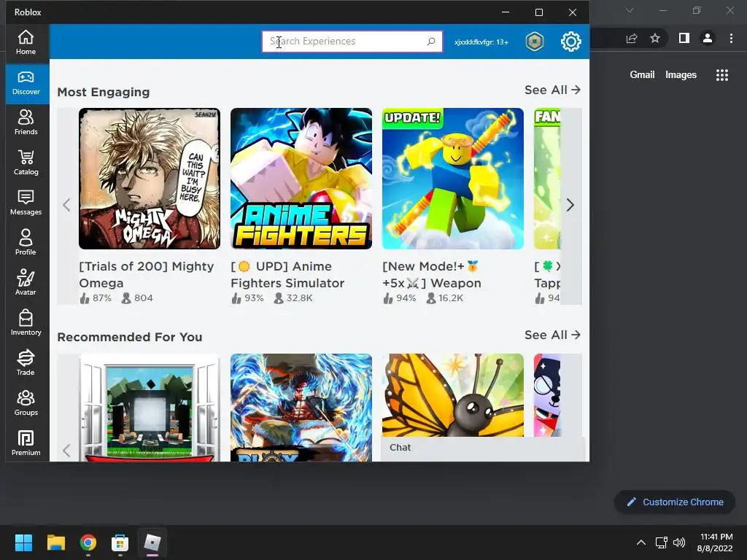Click the Robux hexagon icon
This screenshot has height=560, width=747.
point(535,42)
